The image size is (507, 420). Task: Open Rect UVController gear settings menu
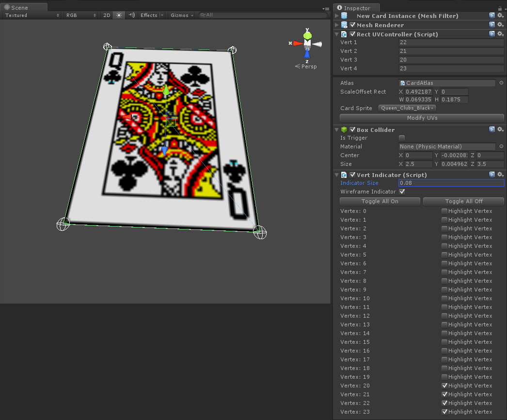(500, 34)
